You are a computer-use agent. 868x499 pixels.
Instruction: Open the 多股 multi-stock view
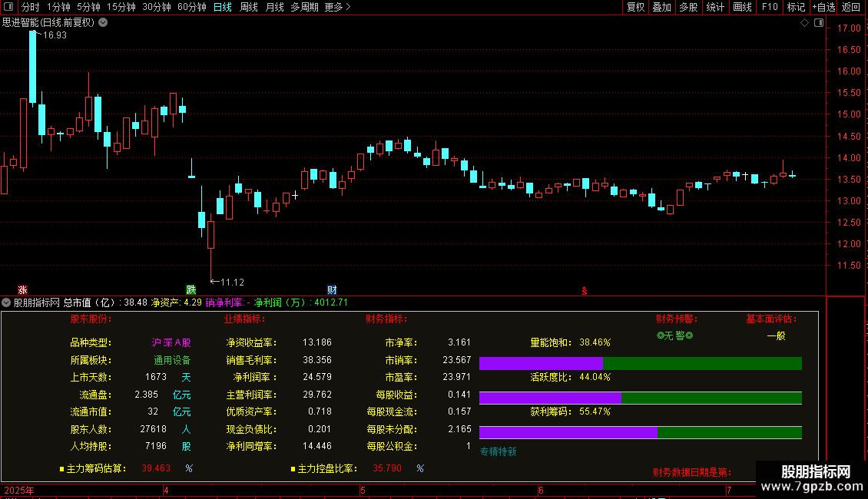click(x=688, y=7)
